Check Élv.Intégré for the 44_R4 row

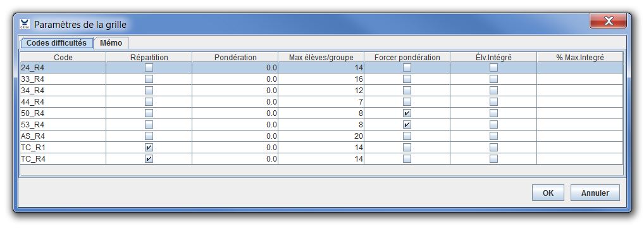coord(493,101)
